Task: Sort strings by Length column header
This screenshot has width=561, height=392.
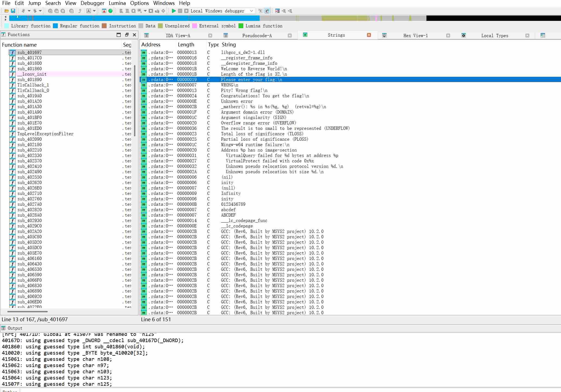Action: coord(186,45)
